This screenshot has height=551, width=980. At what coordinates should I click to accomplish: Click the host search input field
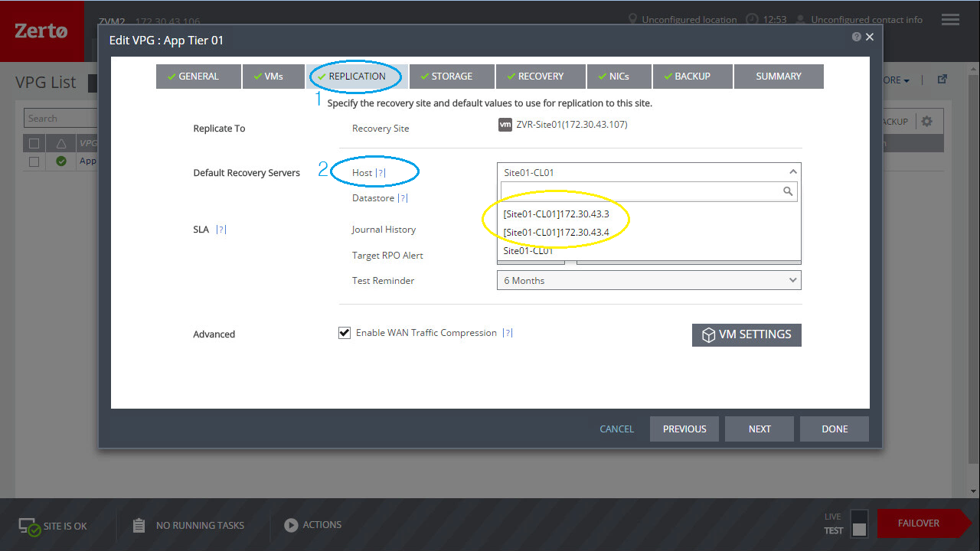640,191
